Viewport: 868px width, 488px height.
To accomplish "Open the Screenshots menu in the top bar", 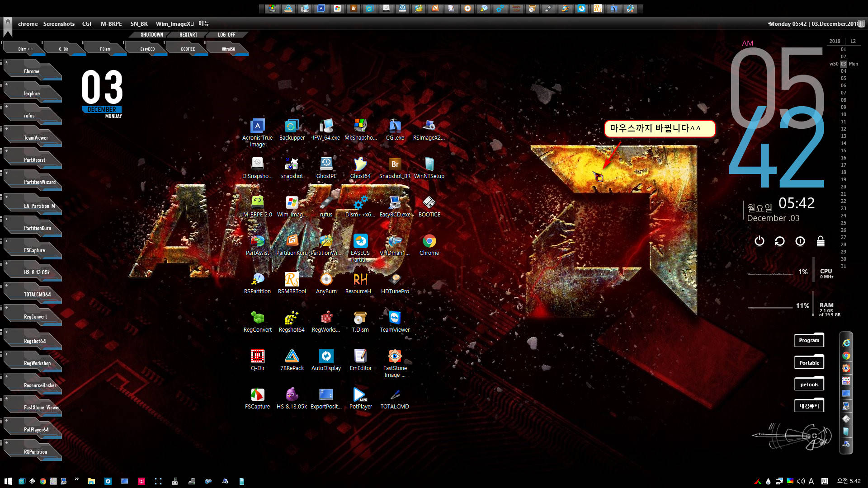I will 59,23.
